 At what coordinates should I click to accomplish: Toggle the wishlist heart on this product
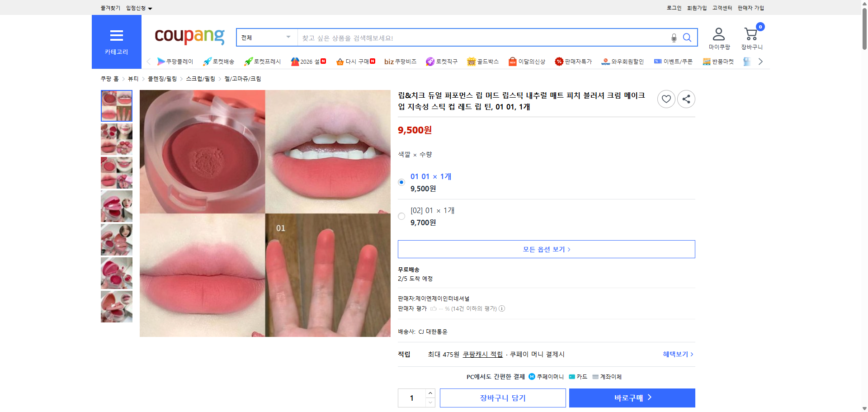point(666,99)
